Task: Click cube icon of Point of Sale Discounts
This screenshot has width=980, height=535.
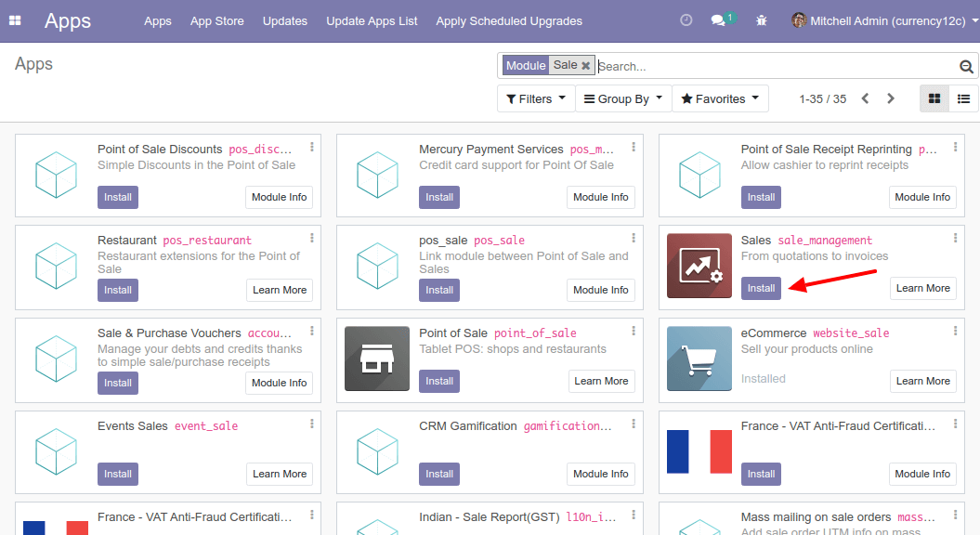Action: coord(57,175)
